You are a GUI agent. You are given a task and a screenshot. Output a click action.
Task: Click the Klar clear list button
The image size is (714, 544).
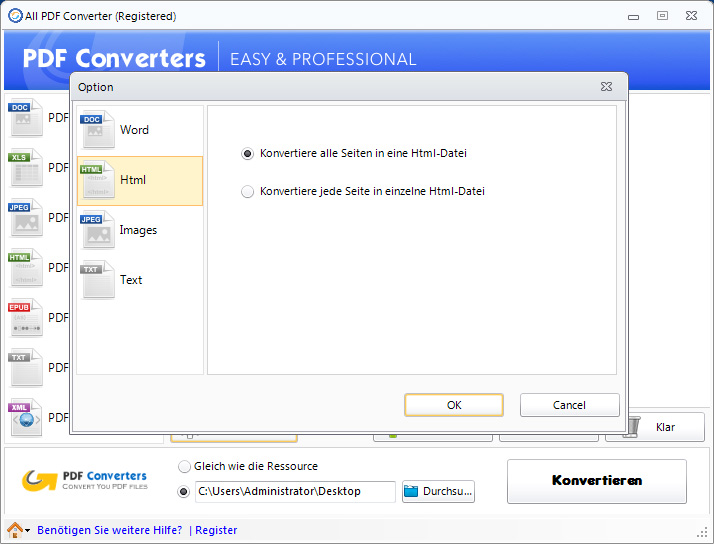pos(655,427)
